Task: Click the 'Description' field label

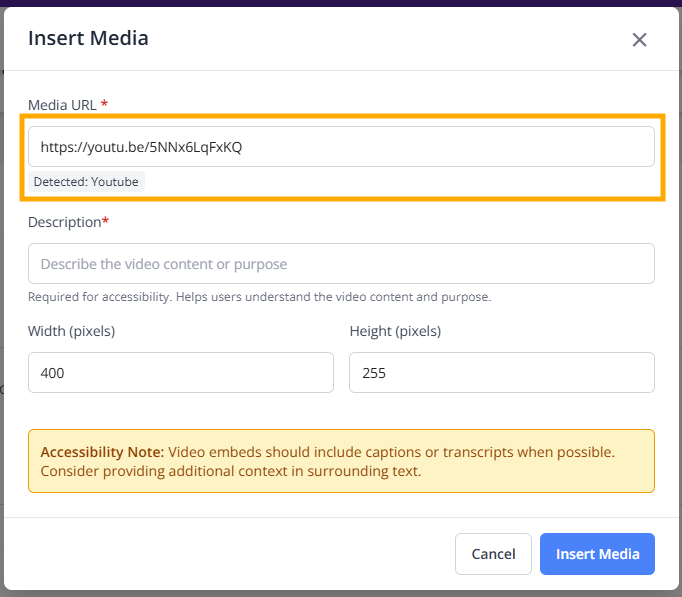Action: click(64, 222)
